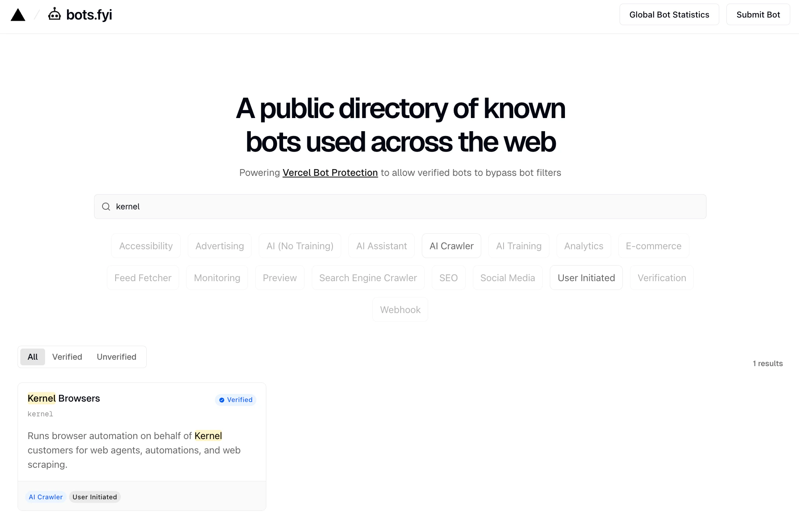This screenshot has width=799, height=532.
Task: Click the Vercel triangle logo
Action: coord(18,14)
